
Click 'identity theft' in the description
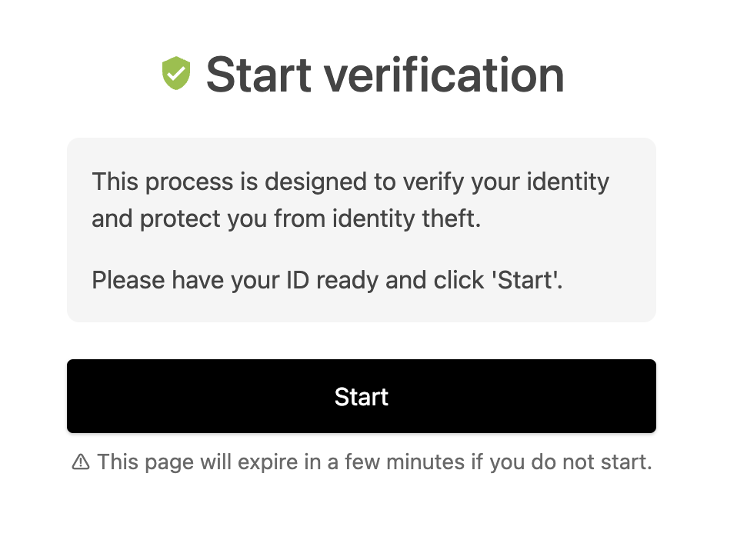coord(404,218)
